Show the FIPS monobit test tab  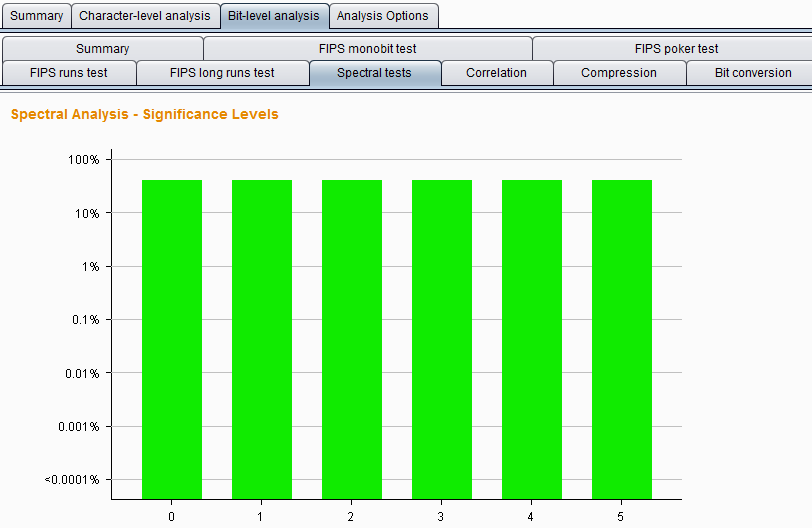coord(368,48)
